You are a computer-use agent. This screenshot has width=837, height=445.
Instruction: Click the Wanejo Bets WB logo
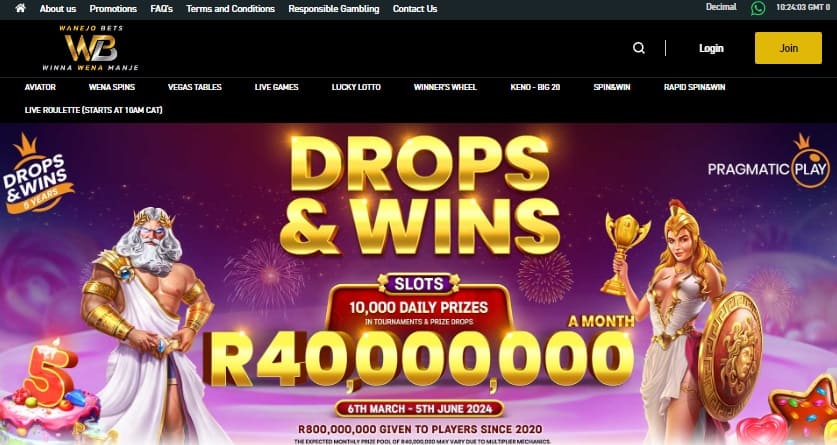tap(91, 48)
